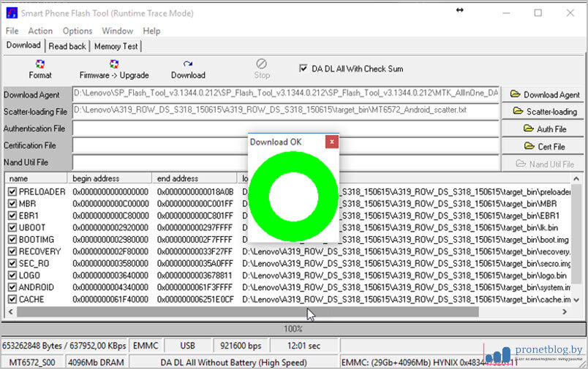The width and height of the screenshot is (588, 369).
Task: Close the Download OK popup
Action: tap(331, 142)
